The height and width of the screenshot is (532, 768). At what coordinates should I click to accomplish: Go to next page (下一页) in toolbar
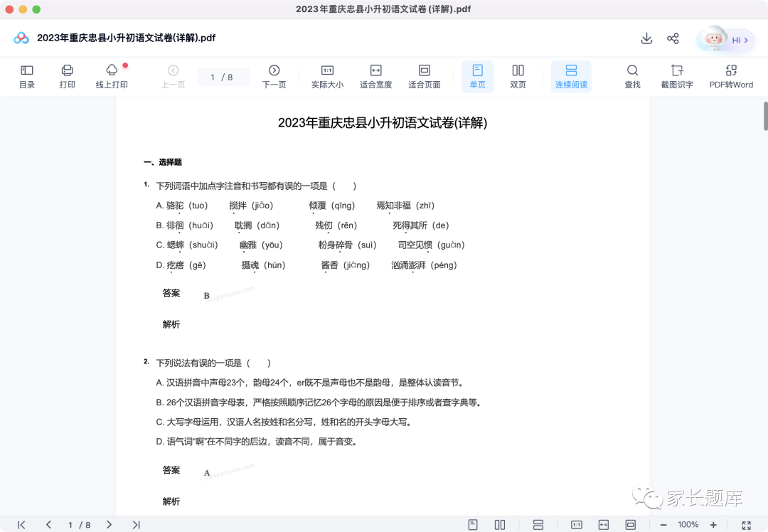pyautogui.click(x=274, y=77)
